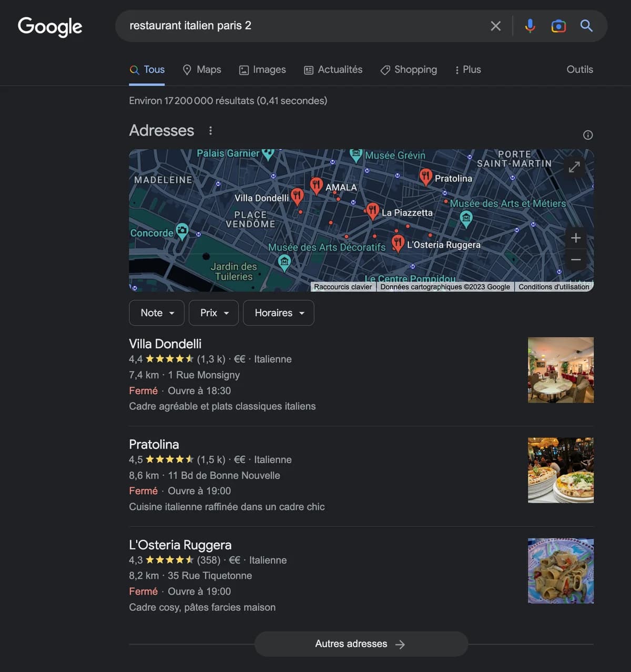Viewport: 631px width, 672px height.
Task: Click the address "35 Rue Tiquetonne"
Action: 210,576
